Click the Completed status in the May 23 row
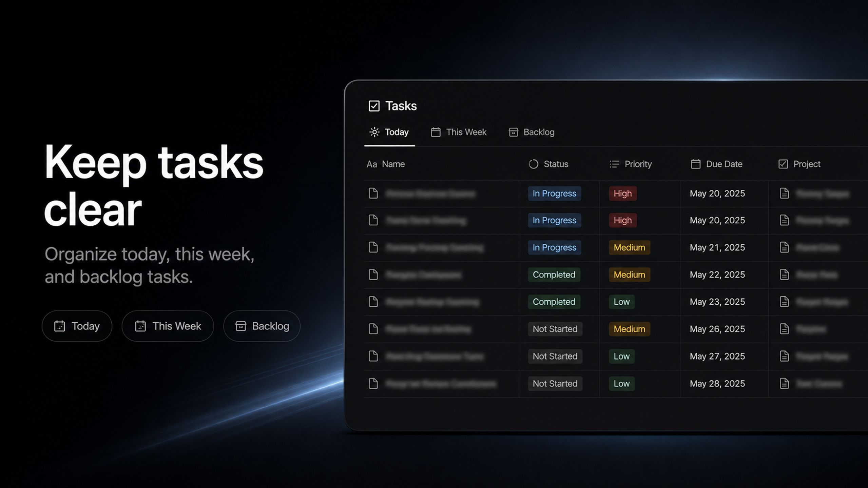Image resolution: width=868 pixels, height=488 pixels. point(554,302)
